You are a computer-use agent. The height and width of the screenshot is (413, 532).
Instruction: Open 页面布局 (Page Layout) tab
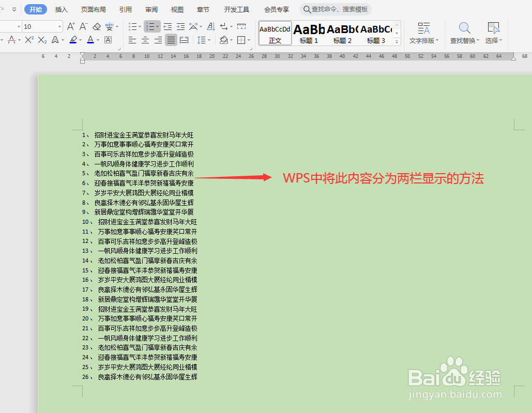pyautogui.click(x=93, y=9)
